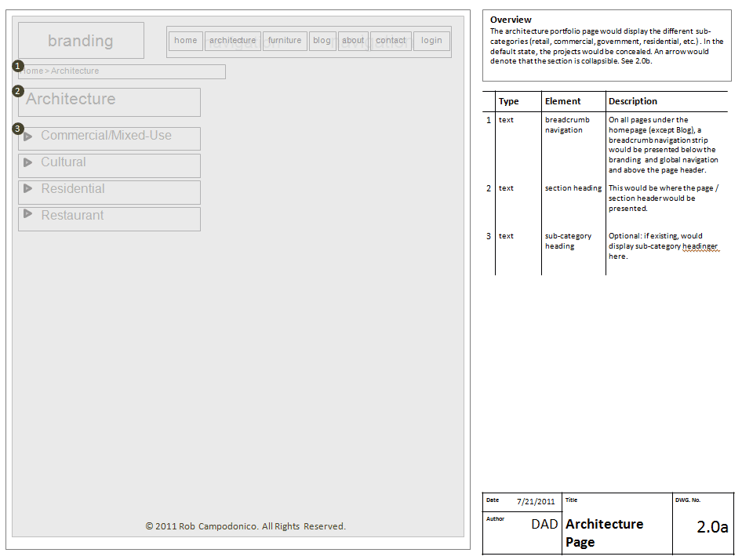Click the contact navigation item
Screen dimensions: 742x560
pyautogui.click(x=391, y=41)
